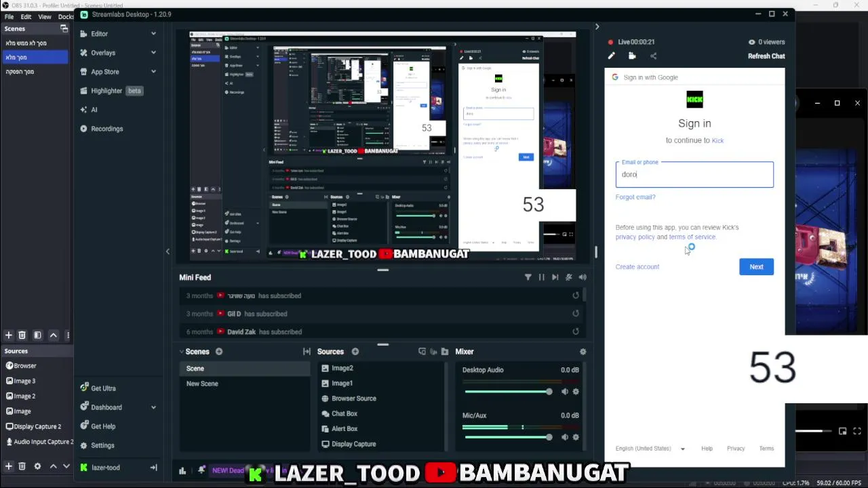Open File menu in OBS window
Viewport: 868px width, 488px height.
tap(9, 16)
